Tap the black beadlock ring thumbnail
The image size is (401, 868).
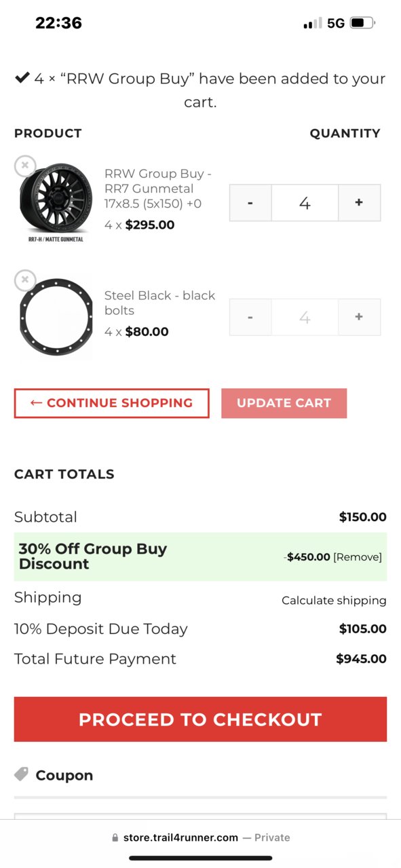point(56,317)
